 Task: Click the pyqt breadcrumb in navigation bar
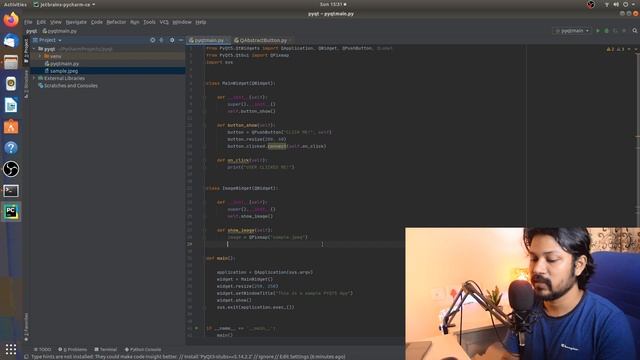31,31
